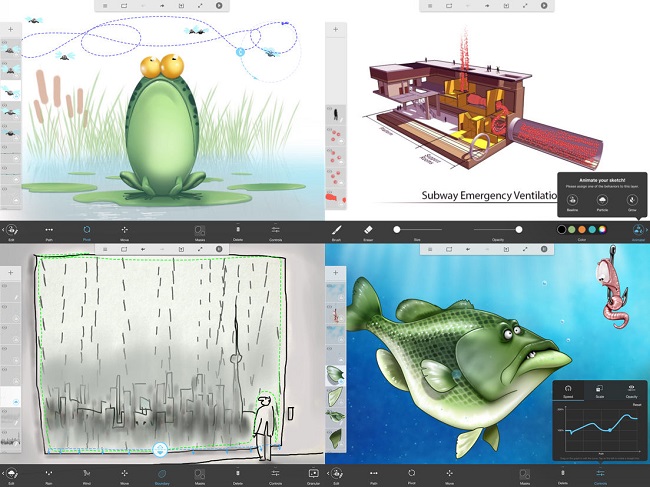Open Masks in the frog sketch toolbar

pos(200,230)
